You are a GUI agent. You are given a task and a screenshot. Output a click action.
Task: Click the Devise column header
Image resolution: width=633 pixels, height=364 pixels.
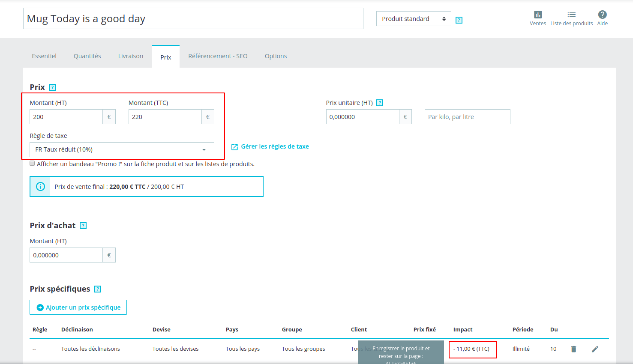162,329
